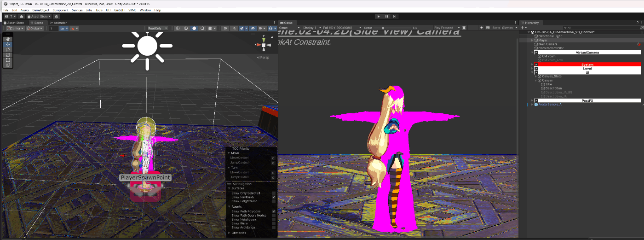Switch to the Asset Store tab
The image size is (644, 240).
[14, 23]
